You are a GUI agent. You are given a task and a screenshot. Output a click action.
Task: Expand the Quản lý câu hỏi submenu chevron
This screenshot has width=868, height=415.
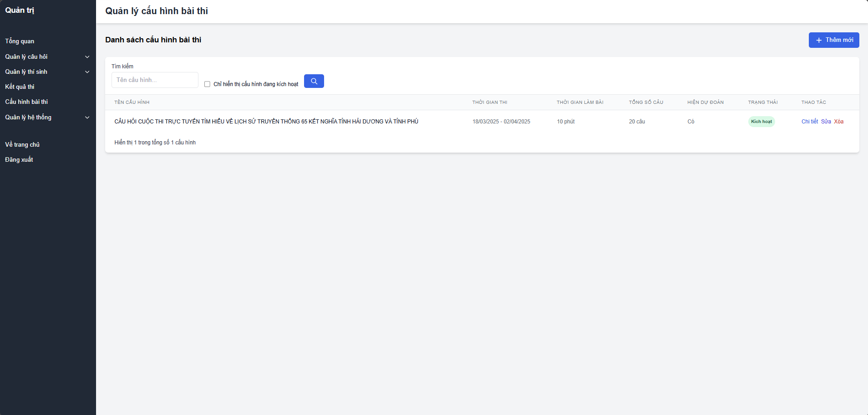coord(87,57)
